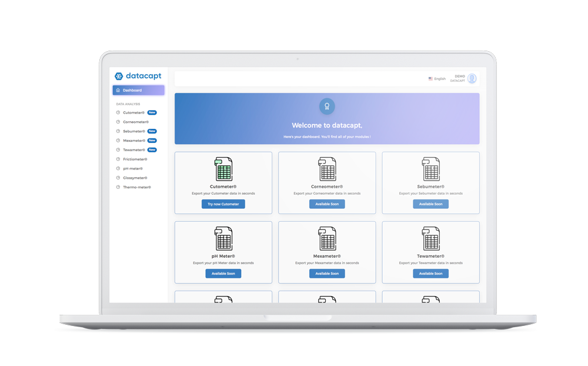Screen dimensions: 588x366
Task: Click 'Export your Cutometer data in seconds' text
Action: [x=223, y=194]
